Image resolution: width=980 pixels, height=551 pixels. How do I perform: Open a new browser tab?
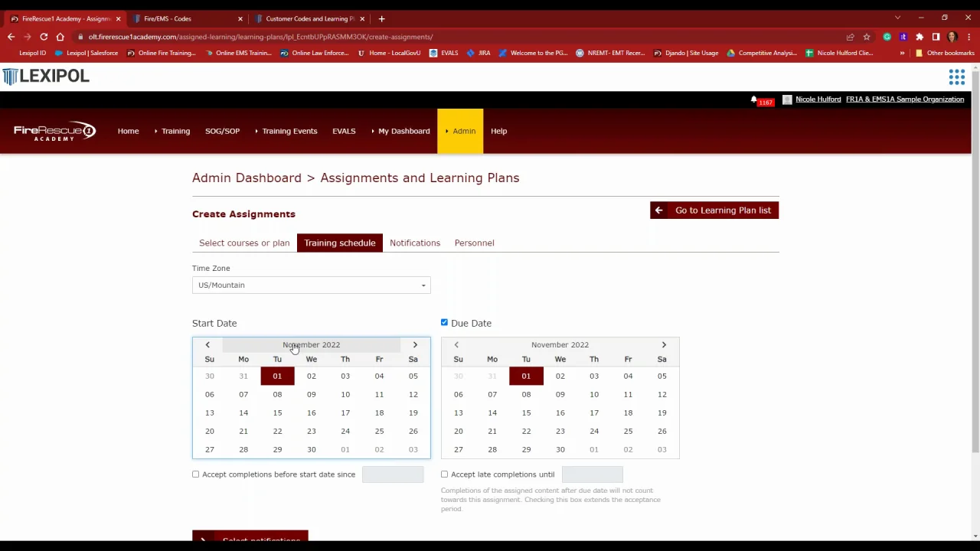pos(381,18)
